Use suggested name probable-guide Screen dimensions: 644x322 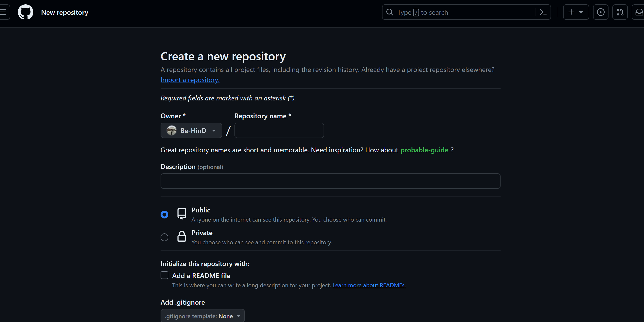point(424,150)
